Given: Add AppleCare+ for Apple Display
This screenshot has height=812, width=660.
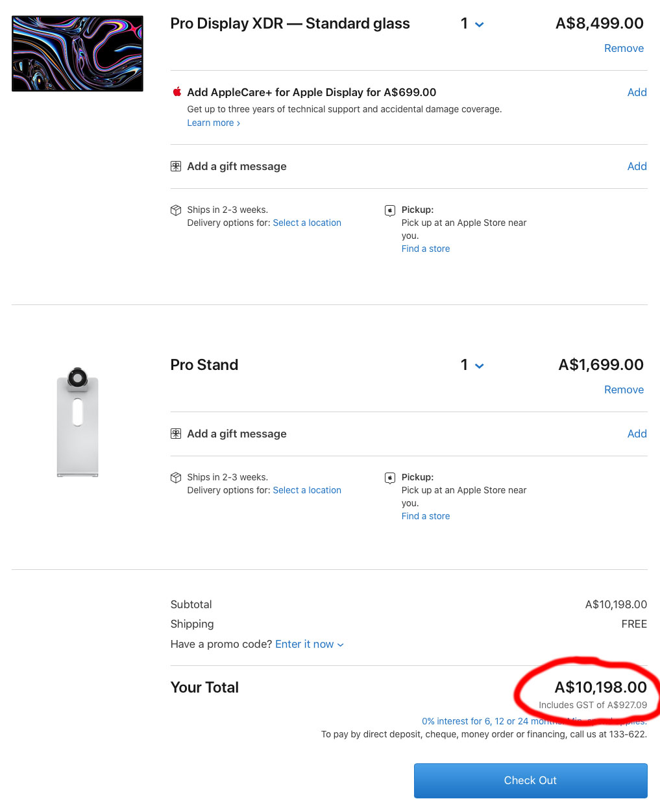Looking at the screenshot, I should (x=637, y=92).
